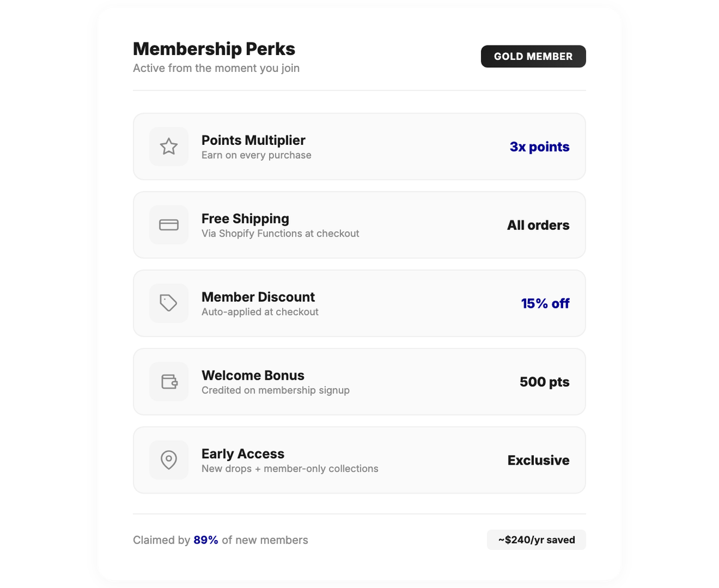
Task: Click the ~$240/yr saved pill
Action: pos(536,539)
